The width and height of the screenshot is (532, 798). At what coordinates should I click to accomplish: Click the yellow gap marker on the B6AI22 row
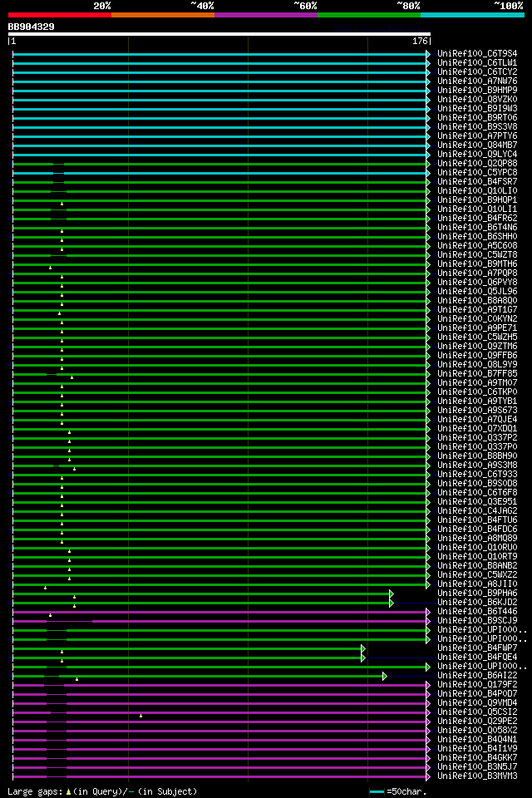click(x=76, y=679)
